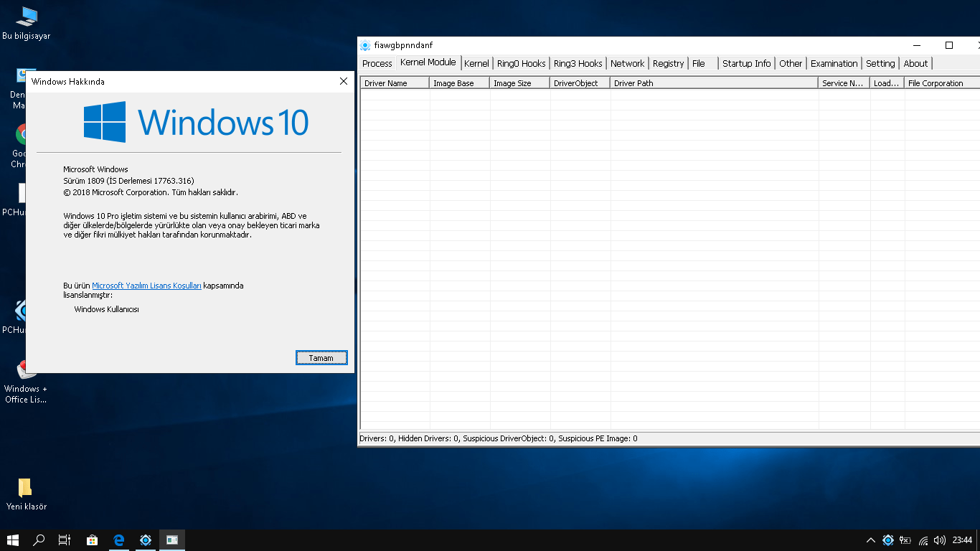Image resolution: width=980 pixels, height=551 pixels.
Task: Minimize the fiawgbpnndanf window
Action: pos(916,45)
